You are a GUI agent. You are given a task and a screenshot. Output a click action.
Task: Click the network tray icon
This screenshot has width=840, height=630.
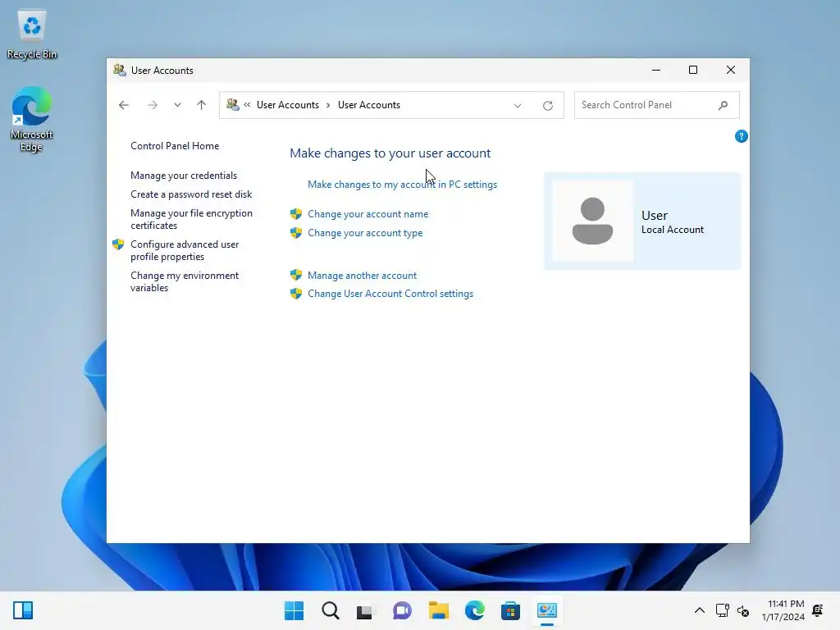722,610
